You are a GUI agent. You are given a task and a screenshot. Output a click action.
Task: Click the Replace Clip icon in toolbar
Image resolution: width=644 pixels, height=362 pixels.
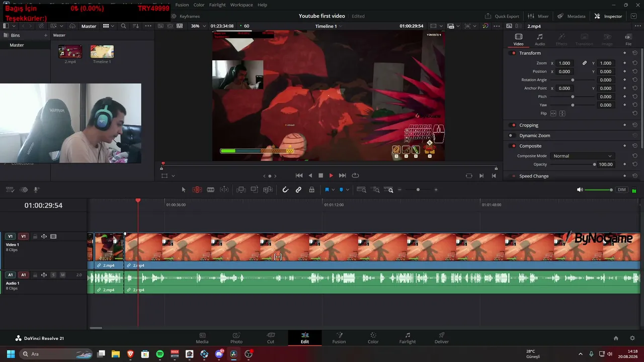click(x=268, y=190)
